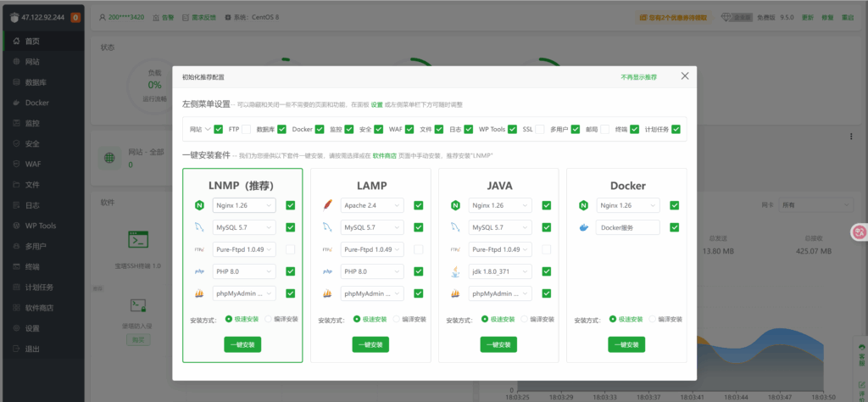Open 网站 in the left sidebar
Viewport: 868px width, 402px height.
43,61
